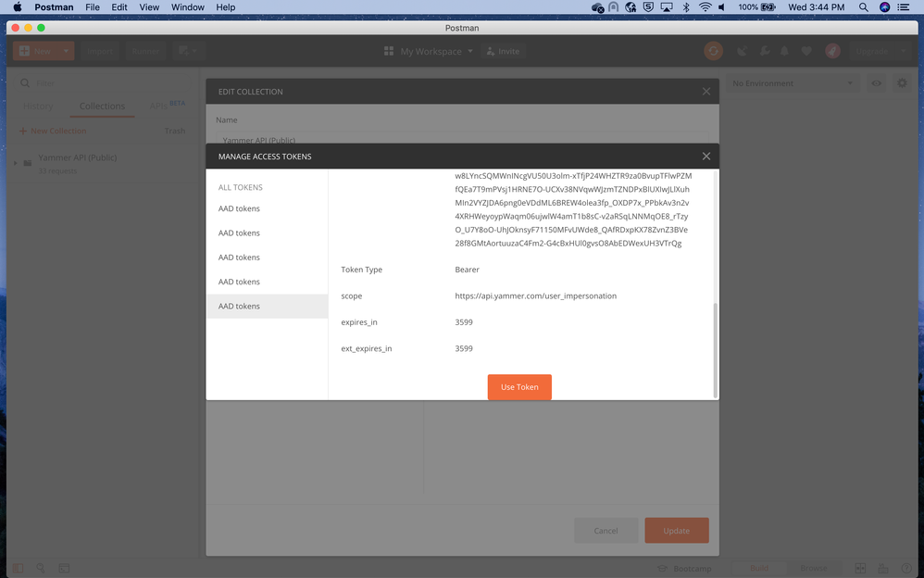
Task: Switch to the Collections tab
Action: tap(102, 107)
